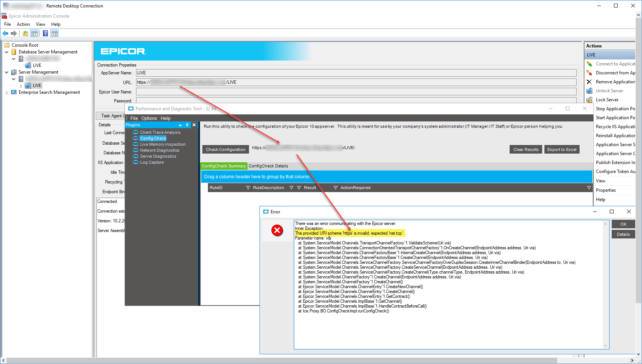Toggle Show/Hide Action Pane toolbar icon
Screen dimensions: 642x364
(55, 34)
